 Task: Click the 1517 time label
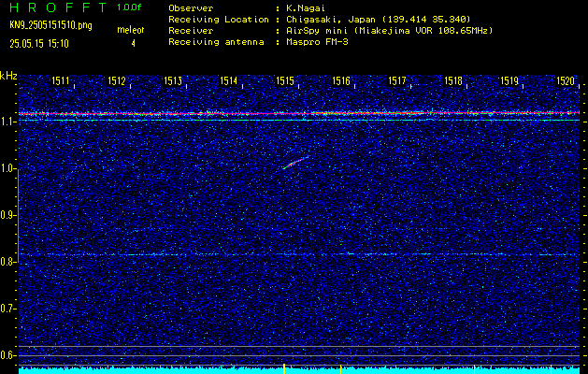[x=397, y=80]
